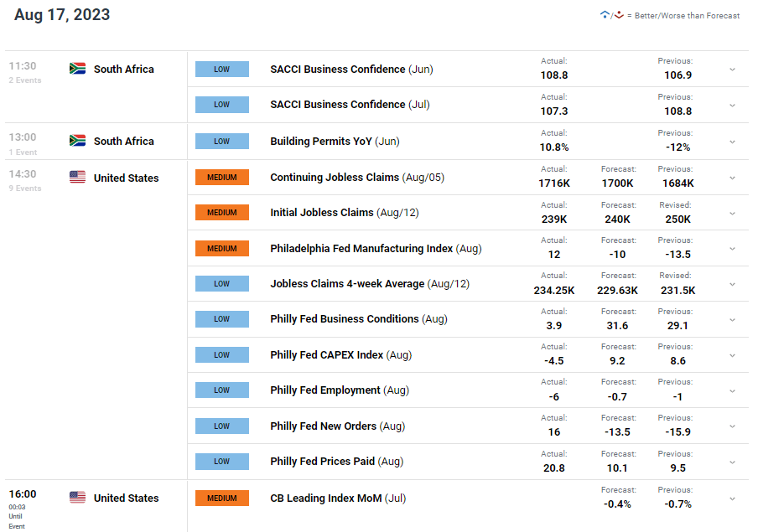
Task: Expand Philadelphia Fed Manufacturing Index details
Action: [732, 249]
